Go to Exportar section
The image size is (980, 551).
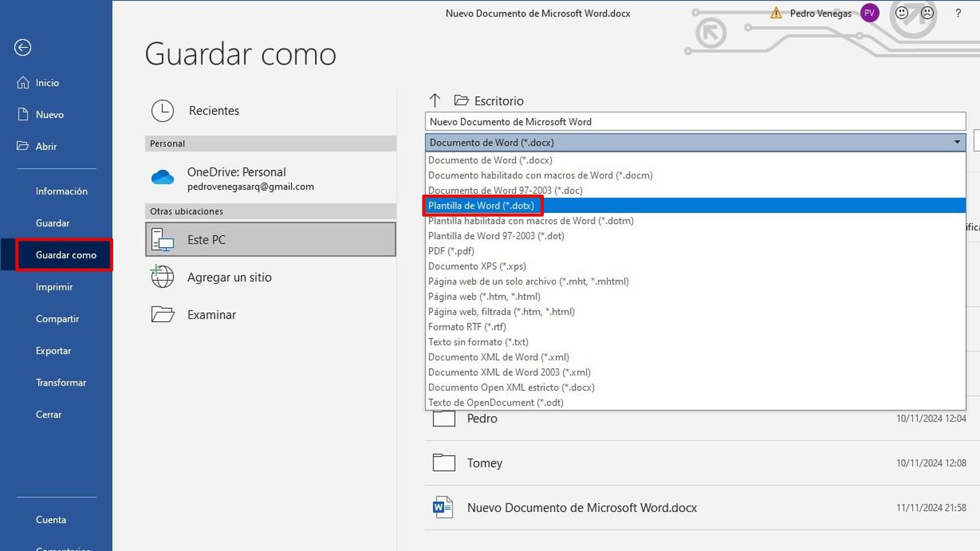[53, 351]
